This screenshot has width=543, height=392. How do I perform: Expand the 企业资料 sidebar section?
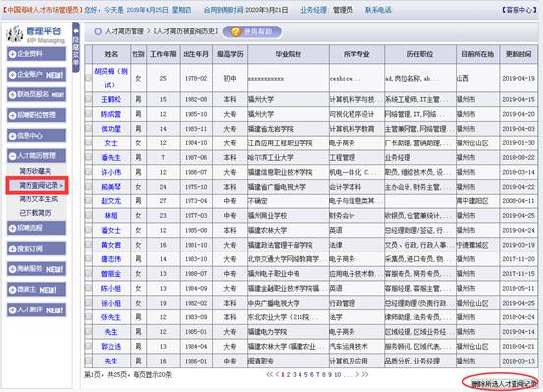point(36,54)
